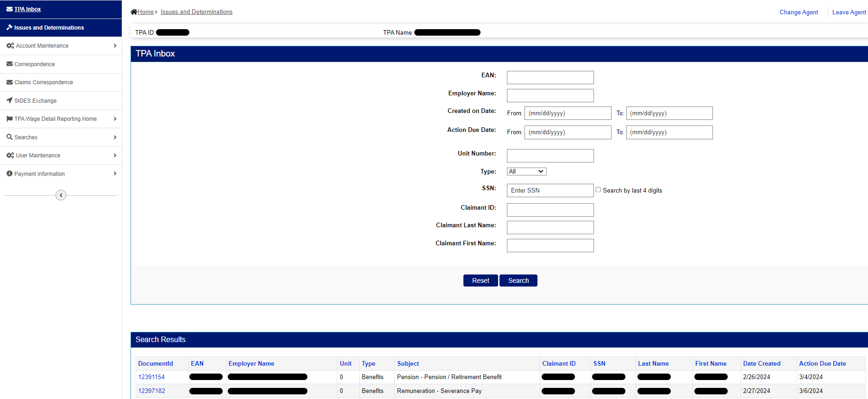The width and height of the screenshot is (868, 399).
Task: Expand the Account Maintenance submenu arrow
Action: coord(115,46)
